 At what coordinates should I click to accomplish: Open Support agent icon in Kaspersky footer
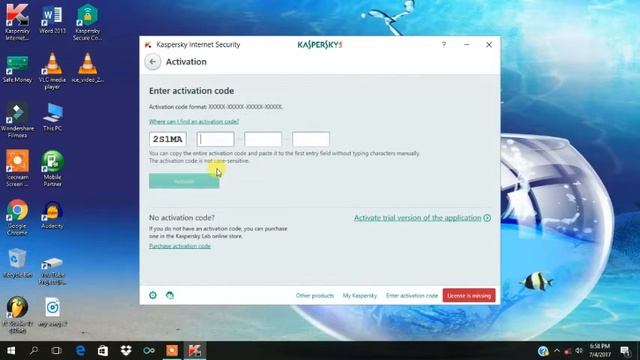click(170, 295)
